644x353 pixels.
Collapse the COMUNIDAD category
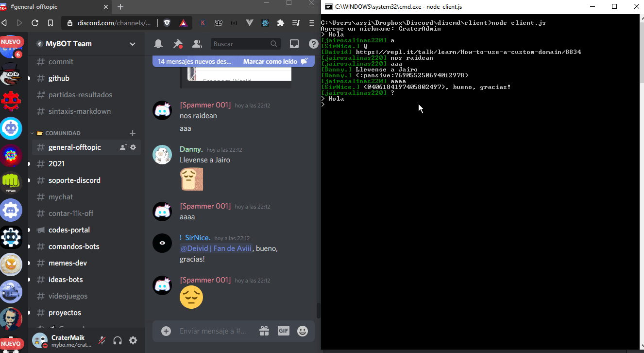[59, 133]
